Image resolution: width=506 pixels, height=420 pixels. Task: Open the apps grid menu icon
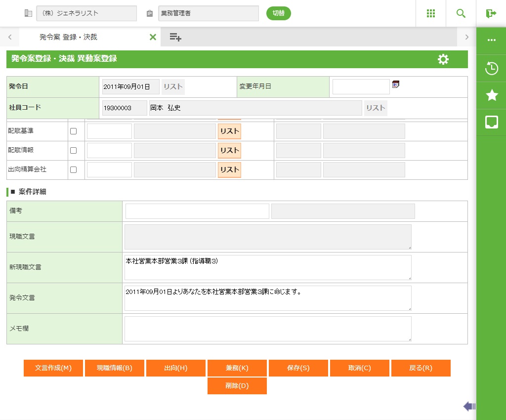point(430,13)
